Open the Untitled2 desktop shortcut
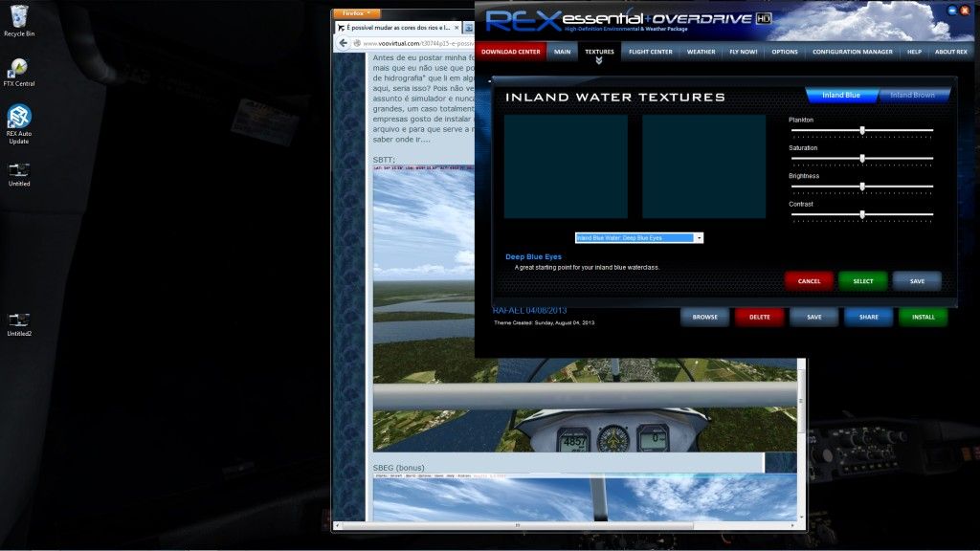This screenshot has width=980, height=551. [19, 324]
